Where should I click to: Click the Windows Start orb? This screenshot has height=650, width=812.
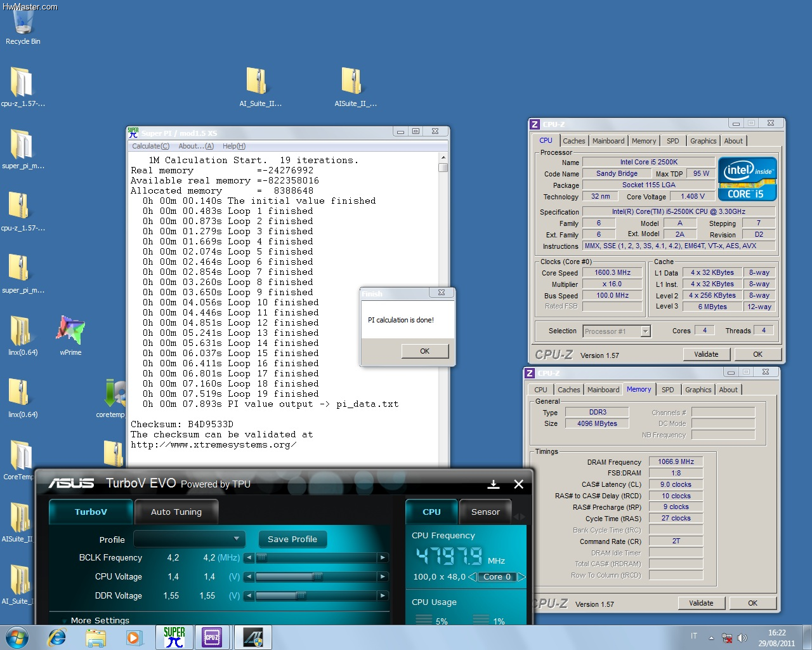[x=16, y=637]
